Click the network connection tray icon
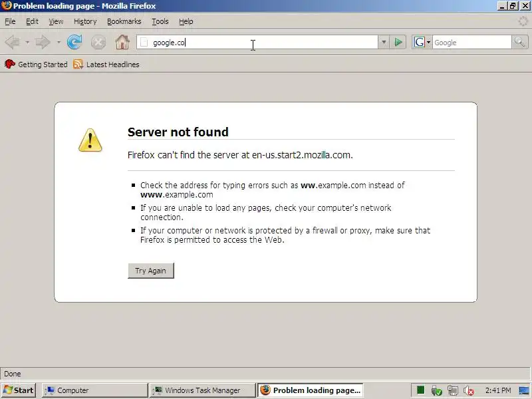 [453, 390]
